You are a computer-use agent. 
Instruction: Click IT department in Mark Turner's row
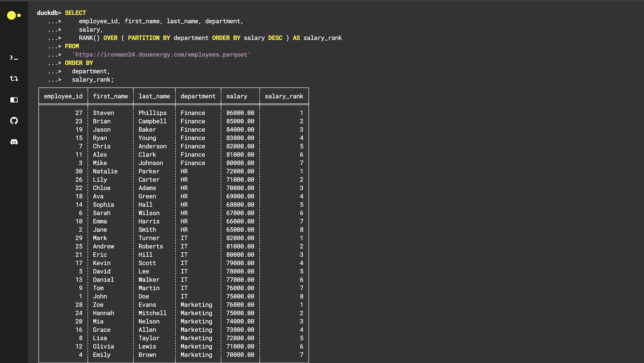(x=184, y=238)
